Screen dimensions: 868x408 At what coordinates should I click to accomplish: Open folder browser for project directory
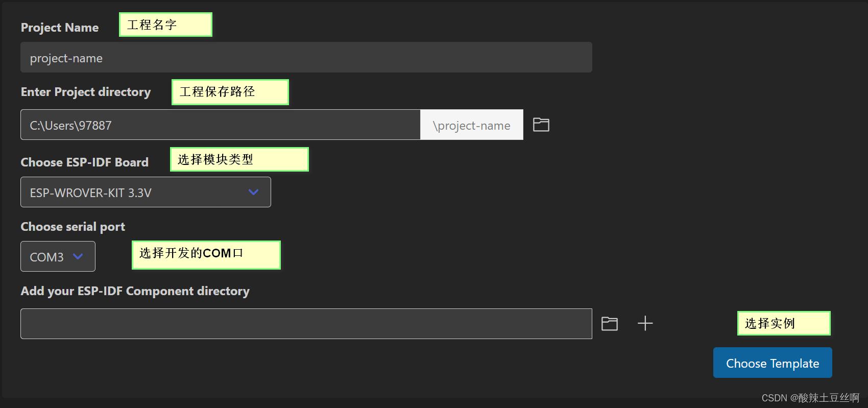[541, 124]
